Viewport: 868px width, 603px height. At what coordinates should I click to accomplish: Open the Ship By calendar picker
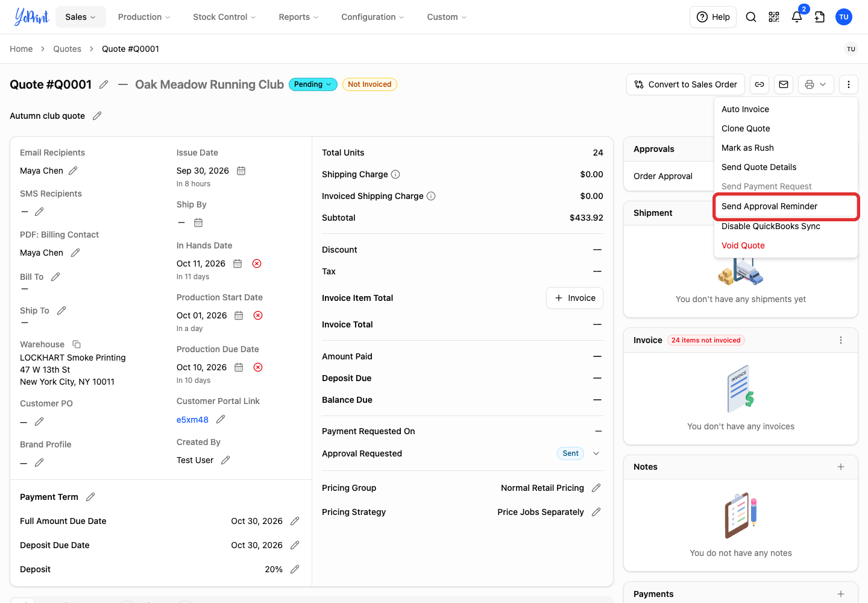[198, 223]
